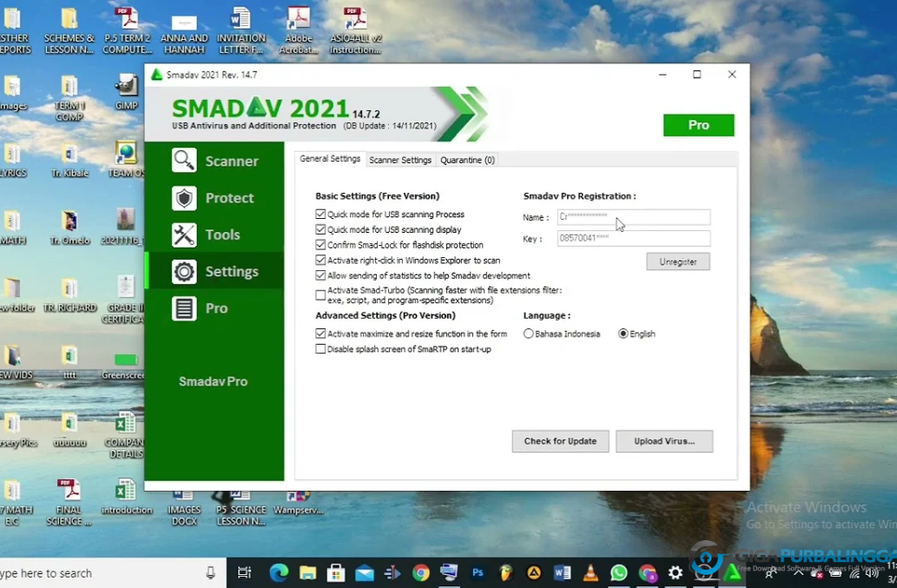This screenshot has height=588, width=897.
Task: Click Upload Virus... button
Action: 664,441
